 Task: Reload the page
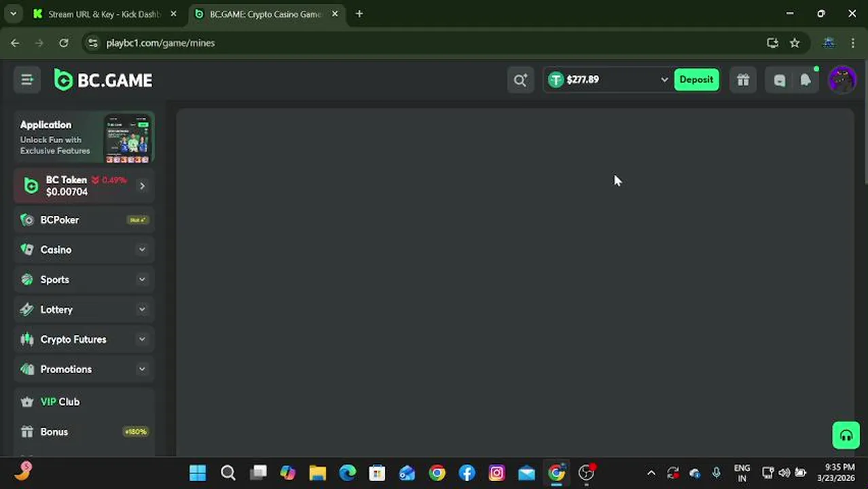[64, 43]
